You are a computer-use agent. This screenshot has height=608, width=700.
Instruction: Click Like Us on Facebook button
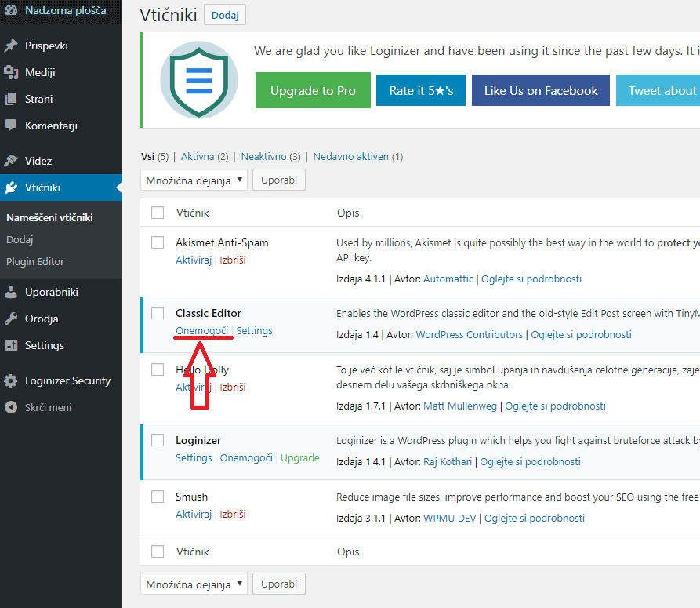(541, 90)
